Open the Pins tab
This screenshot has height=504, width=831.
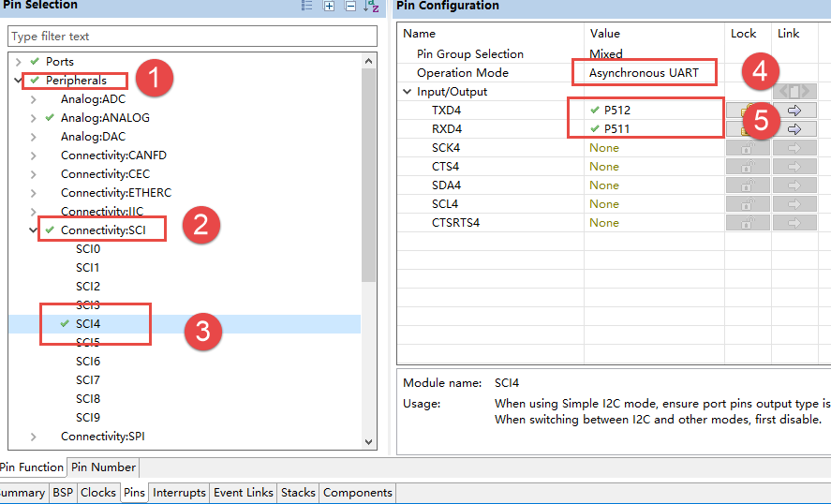click(134, 493)
